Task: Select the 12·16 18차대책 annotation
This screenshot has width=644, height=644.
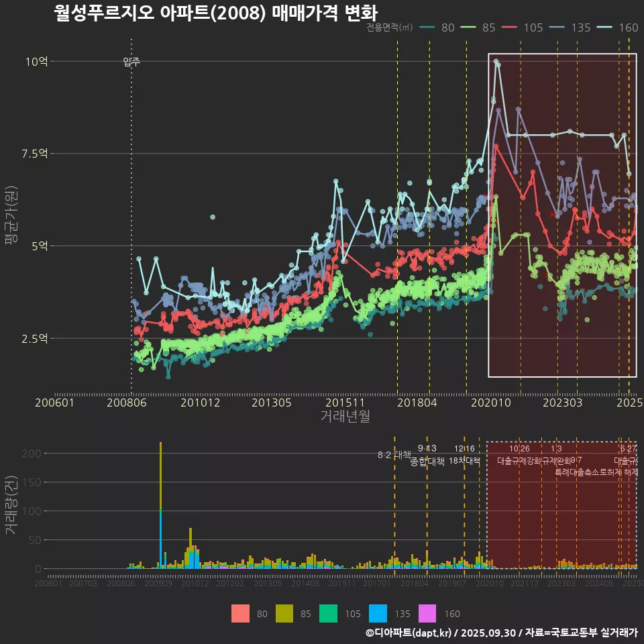Action: click(464, 455)
